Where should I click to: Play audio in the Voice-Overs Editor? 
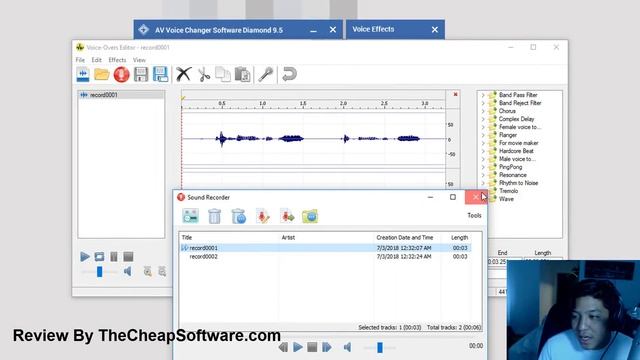coord(85,257)
